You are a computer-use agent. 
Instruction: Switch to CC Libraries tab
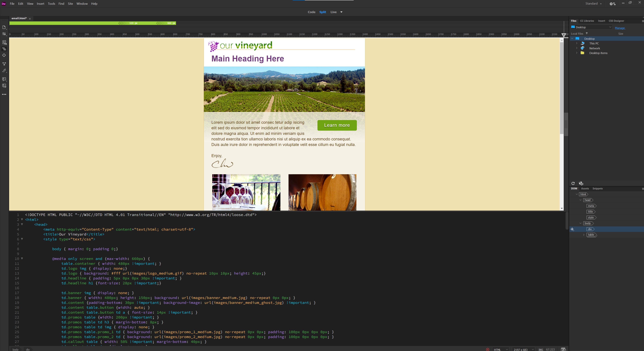pyautogui.click(x=587, y=21)
